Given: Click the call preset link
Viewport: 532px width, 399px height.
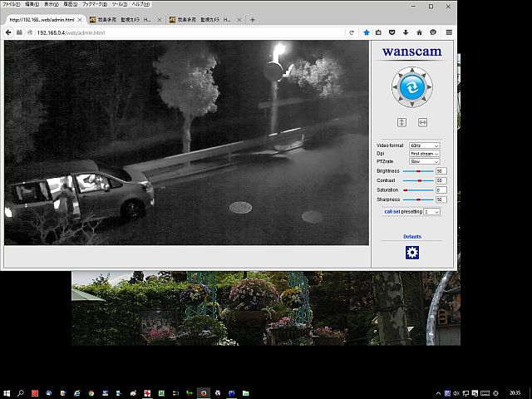Looking at the screenshot, I should tap(388, 212).
